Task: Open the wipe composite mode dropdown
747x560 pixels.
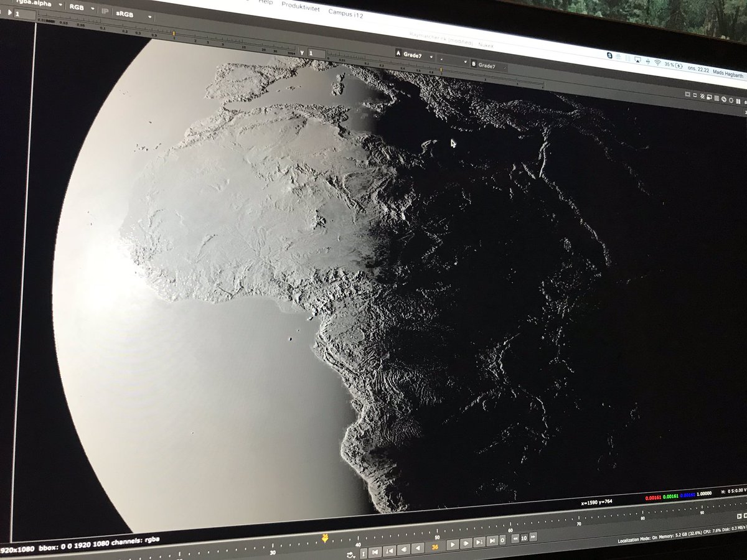Action: pyautogui.click(x=453, y=60)
